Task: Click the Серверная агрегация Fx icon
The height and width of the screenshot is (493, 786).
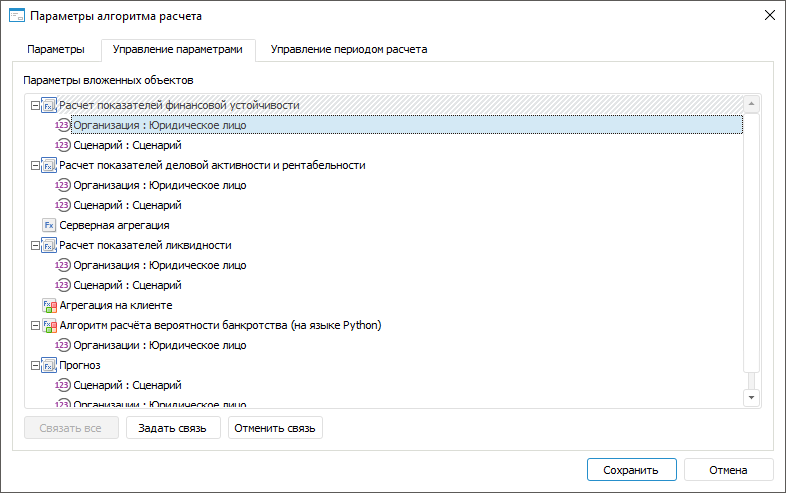Action: [x=49, y=225]
